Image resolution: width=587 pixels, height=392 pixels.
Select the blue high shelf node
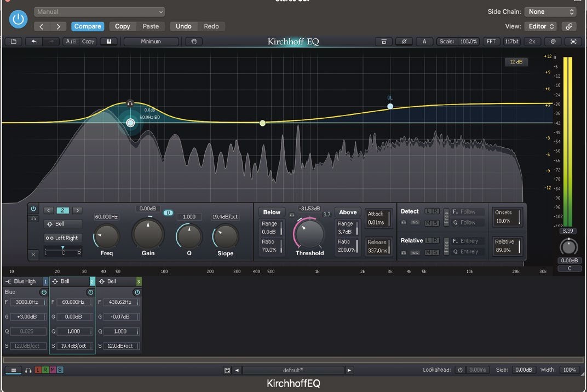coord(390,106)
